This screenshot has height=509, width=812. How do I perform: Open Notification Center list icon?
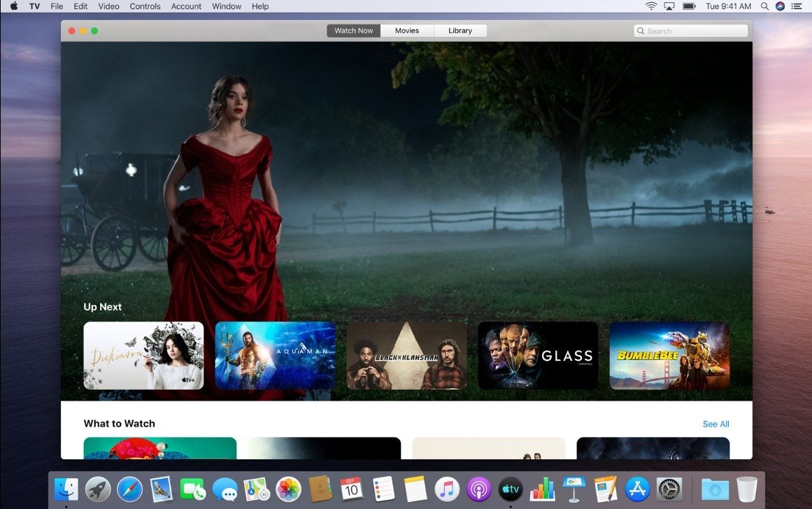point(797,6)
